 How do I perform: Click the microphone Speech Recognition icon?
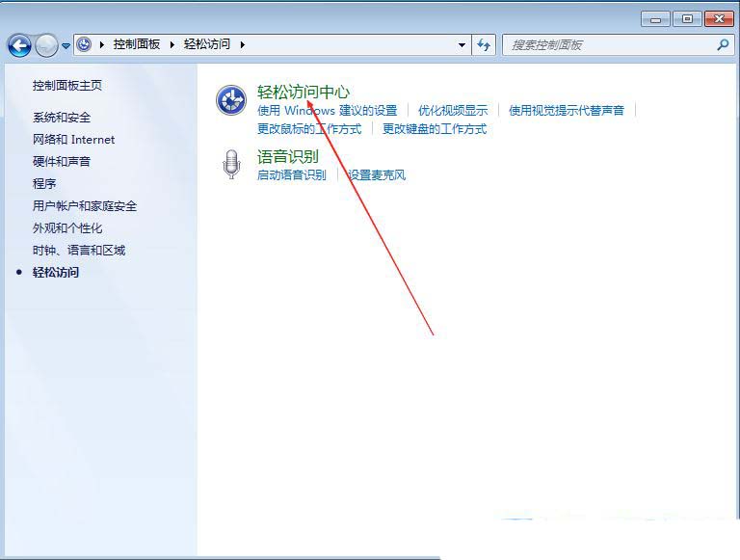pyautogui.click(x=231, y=164)
